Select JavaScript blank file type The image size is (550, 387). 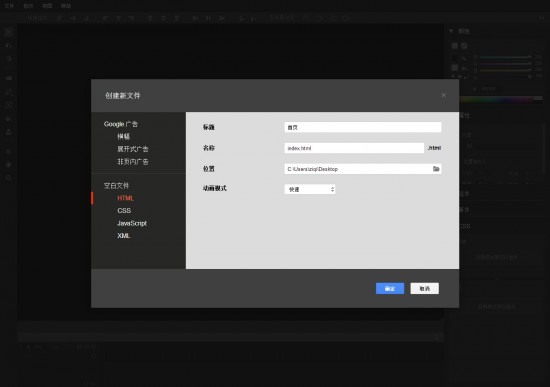tap(132, 223)
